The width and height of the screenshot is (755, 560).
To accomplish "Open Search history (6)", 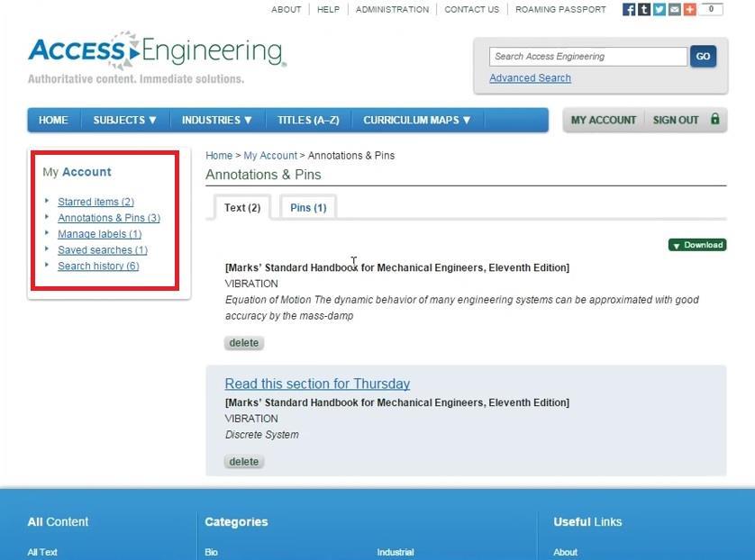I will (x=98, y=266).
